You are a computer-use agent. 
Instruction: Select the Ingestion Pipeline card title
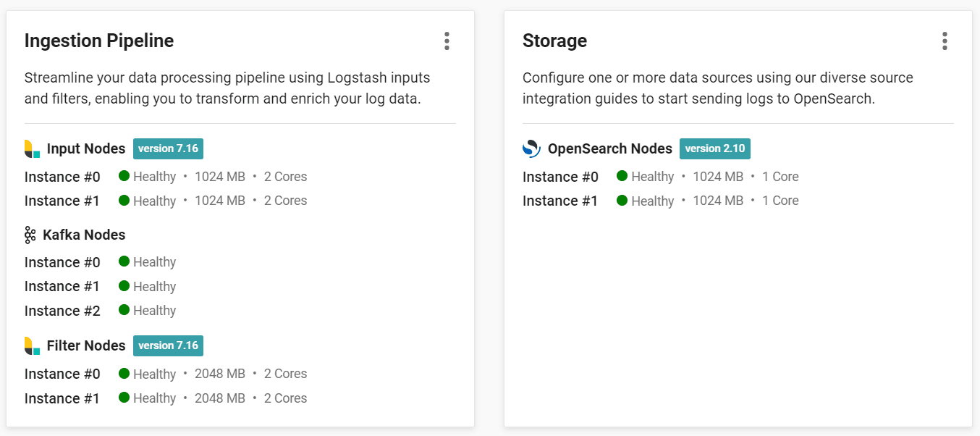point(99,41)
